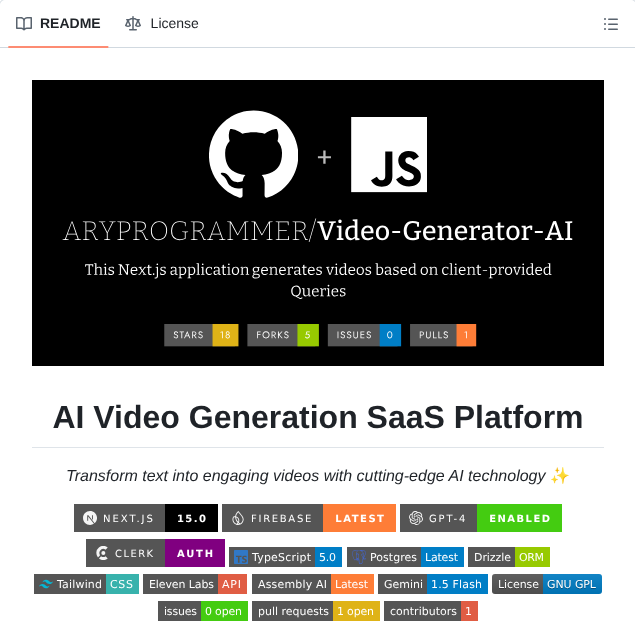Click the Firebase flame icon in badge
The width and height of the screenshot is (635, 635).
click(x=238, y=518)
